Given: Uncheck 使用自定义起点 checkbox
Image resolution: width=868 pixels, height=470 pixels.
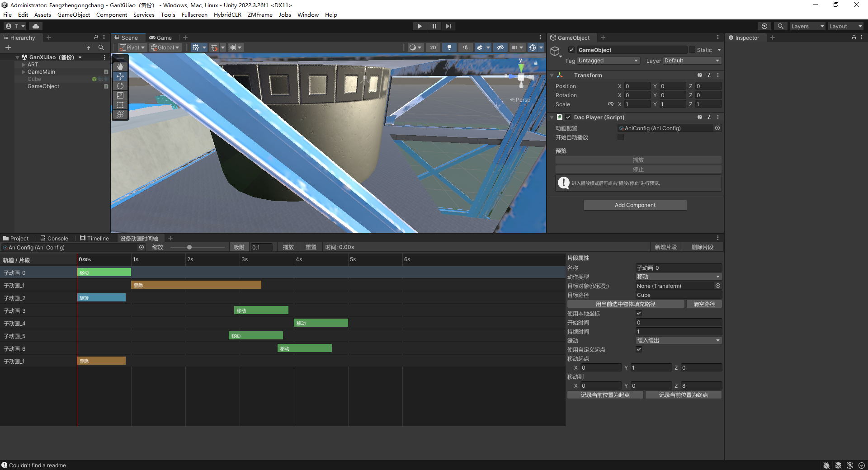Looking at the screenshot, I should coord(639,349).
